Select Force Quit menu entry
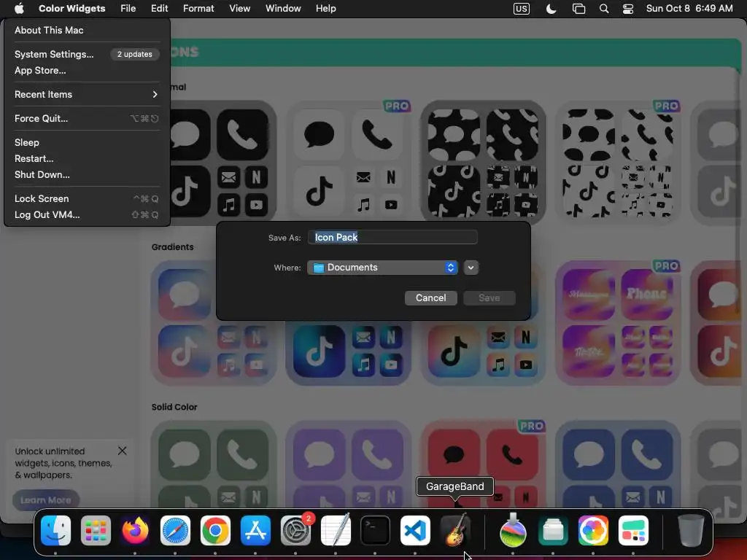This screenshot has width=747, height=560. [x=87, y=119]
